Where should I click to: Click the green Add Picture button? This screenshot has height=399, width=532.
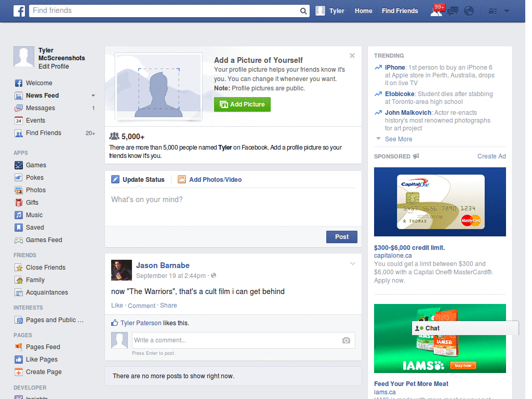pos(242,104)
